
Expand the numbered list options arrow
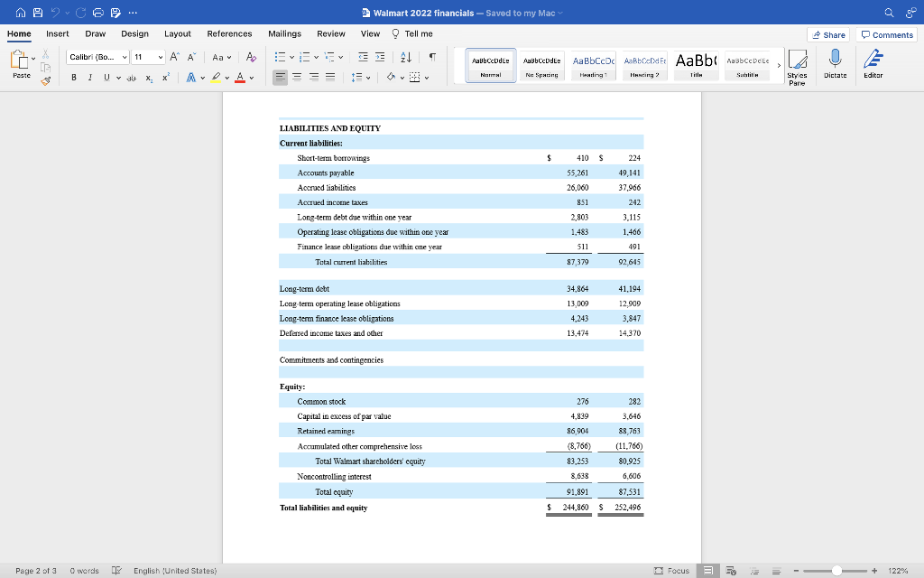(316, 57)
